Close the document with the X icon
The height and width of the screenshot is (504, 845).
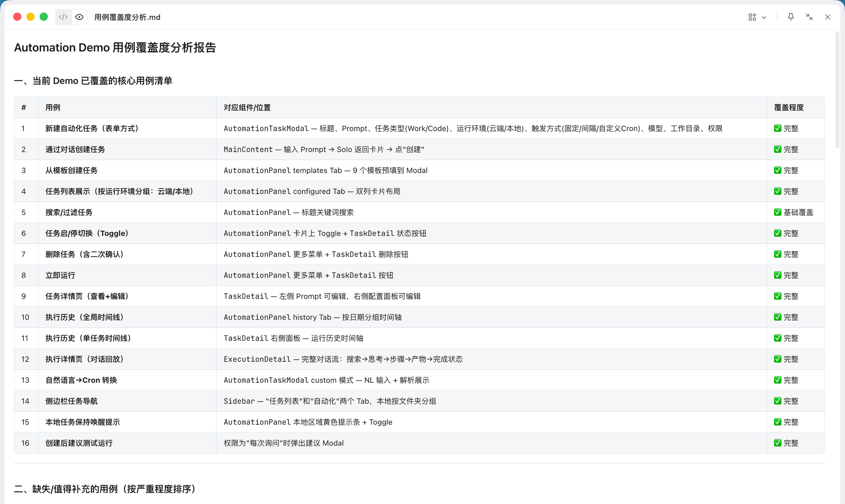[x=828, y=17]
